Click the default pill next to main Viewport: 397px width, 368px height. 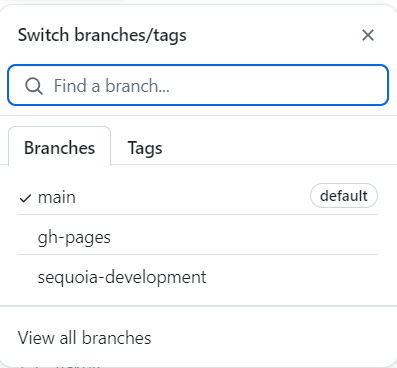pyautogui.click(x=344, y=196)
